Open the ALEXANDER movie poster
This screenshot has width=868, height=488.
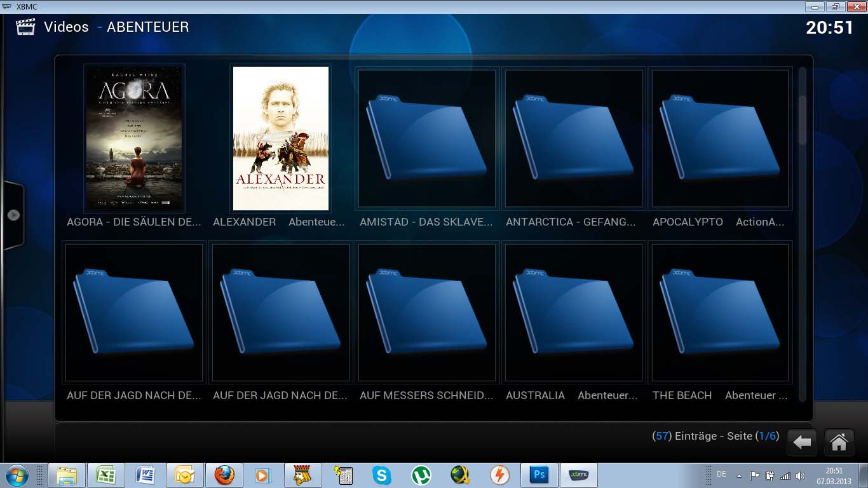click(281, 139)
